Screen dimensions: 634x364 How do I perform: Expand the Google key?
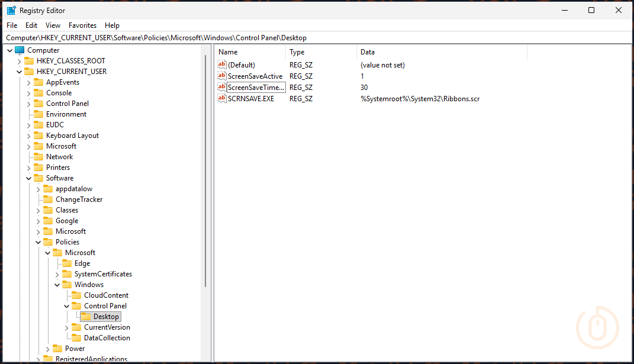pos(38,220)
